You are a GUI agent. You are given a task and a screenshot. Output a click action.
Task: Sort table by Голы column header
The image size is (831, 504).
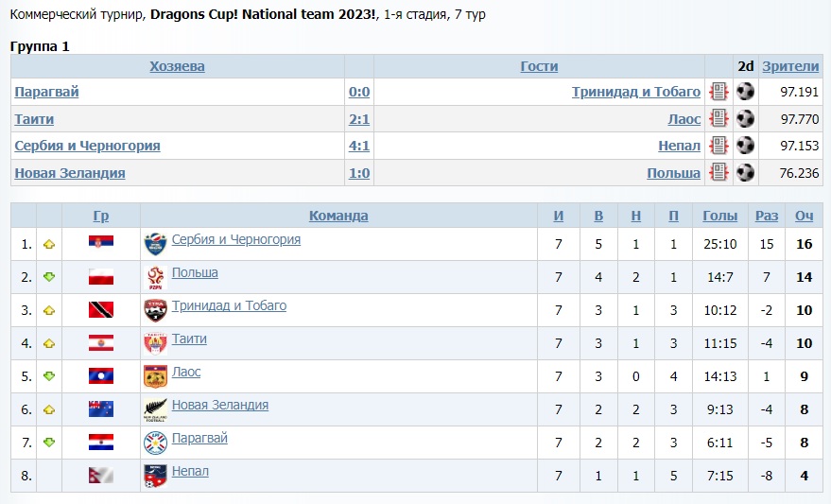click(x=719, y=216)
